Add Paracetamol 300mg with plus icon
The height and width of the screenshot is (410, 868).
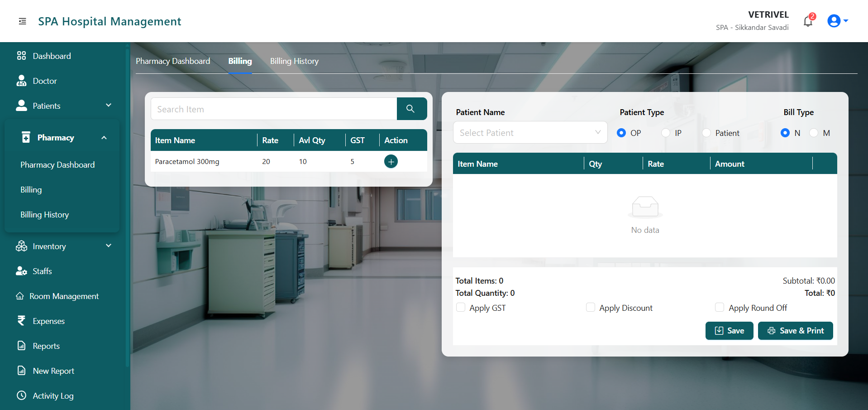(391, 161)
